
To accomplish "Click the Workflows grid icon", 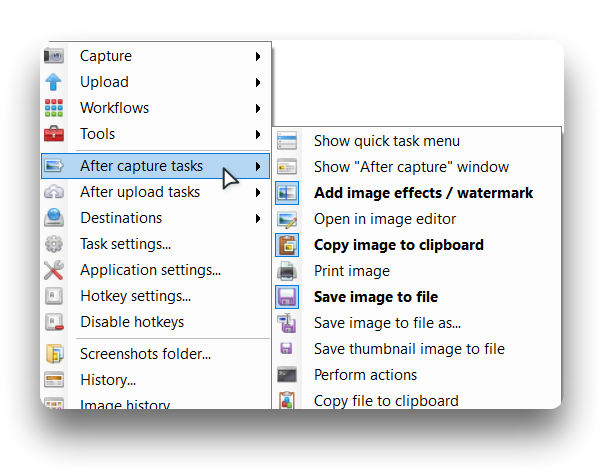I will (55, 108).
